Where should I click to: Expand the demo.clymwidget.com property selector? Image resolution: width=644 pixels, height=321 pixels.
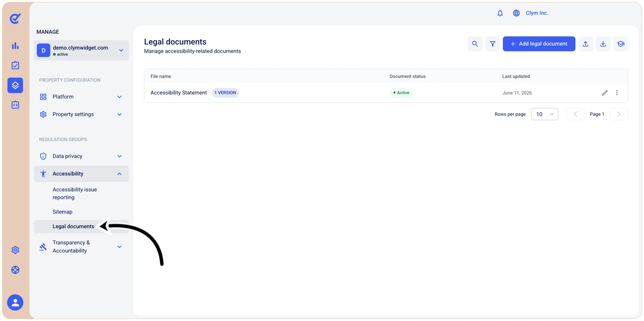click(81, 50)
